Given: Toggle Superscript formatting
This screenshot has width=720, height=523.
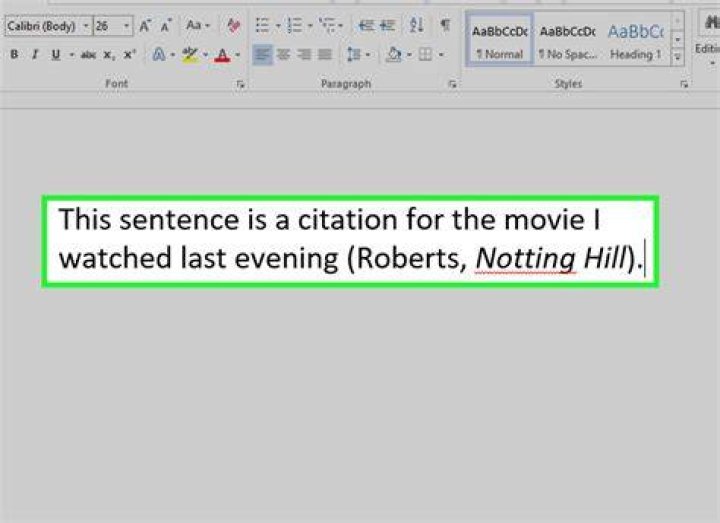Looking at the screenshot, I should tap(129, 55).
